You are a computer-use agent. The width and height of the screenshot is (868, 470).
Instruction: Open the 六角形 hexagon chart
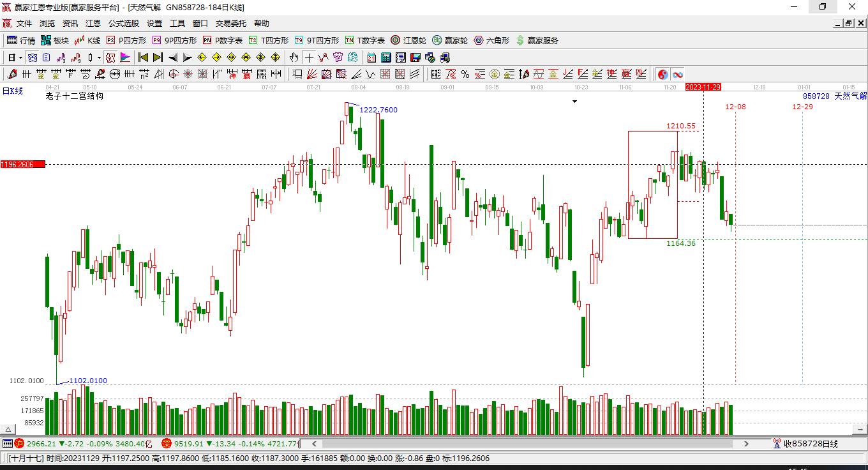tap(491, 40)
